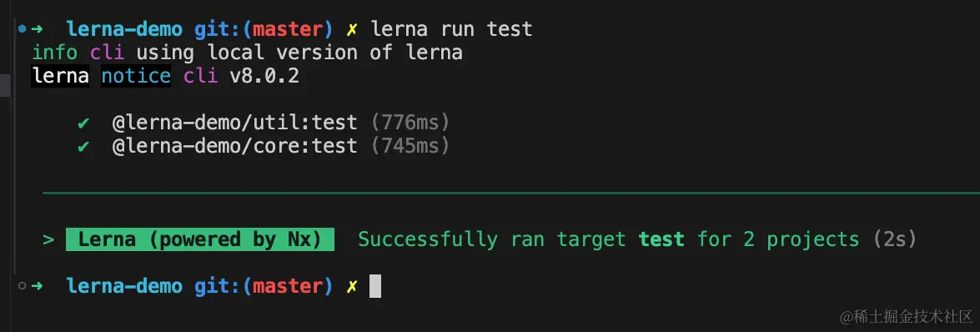
Task: Click the 'lerna run test' command text
Action: coord(451,28)
